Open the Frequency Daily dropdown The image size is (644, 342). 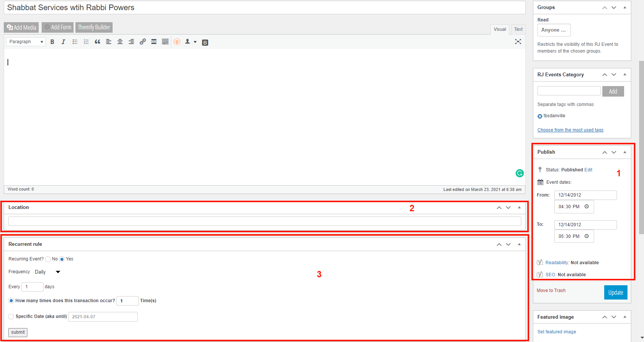[x=47, y=272]
